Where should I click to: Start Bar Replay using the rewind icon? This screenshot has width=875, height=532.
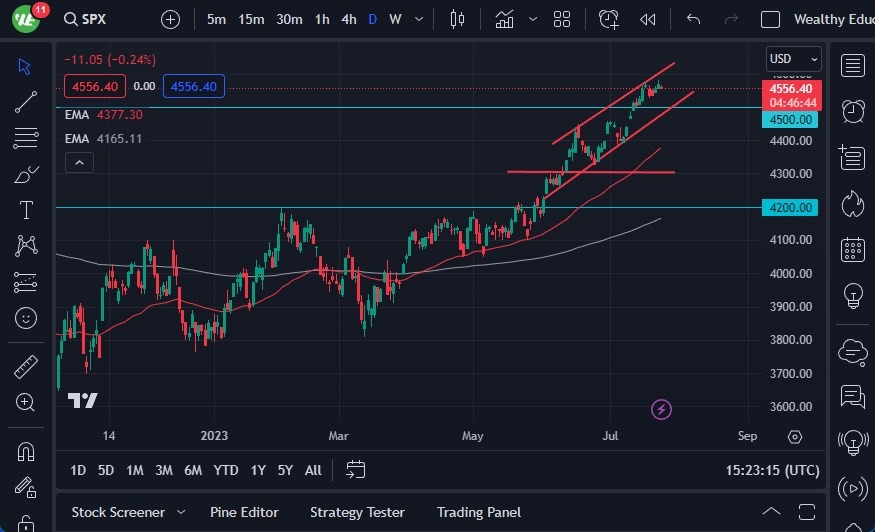pos(648,19)
